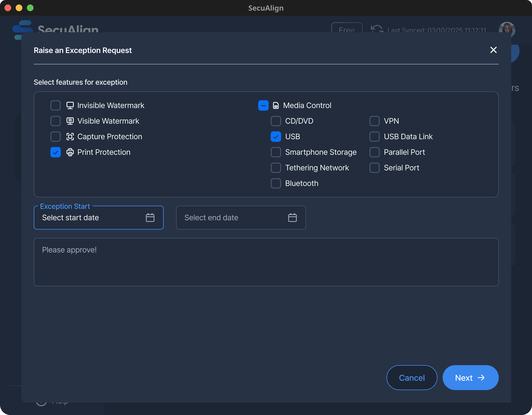Click the Media Control SD card icon
532x415 pixels.
[x=276, y=105]
